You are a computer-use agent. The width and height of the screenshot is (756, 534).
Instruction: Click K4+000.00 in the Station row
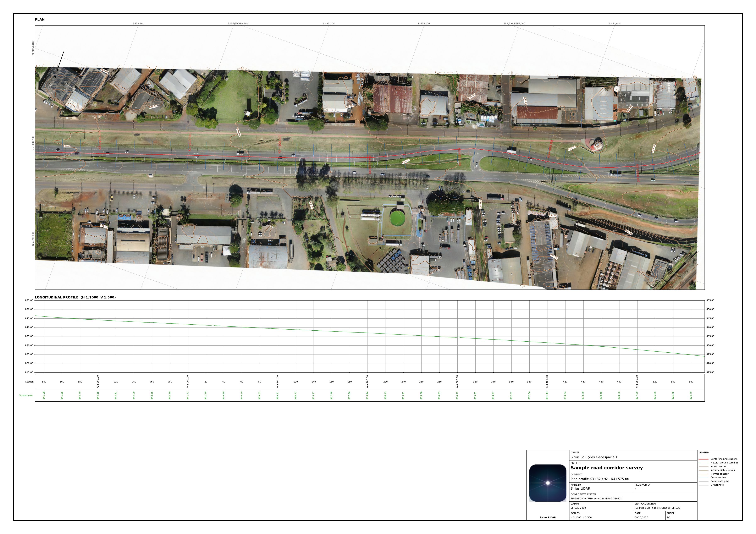coord(188,382)
